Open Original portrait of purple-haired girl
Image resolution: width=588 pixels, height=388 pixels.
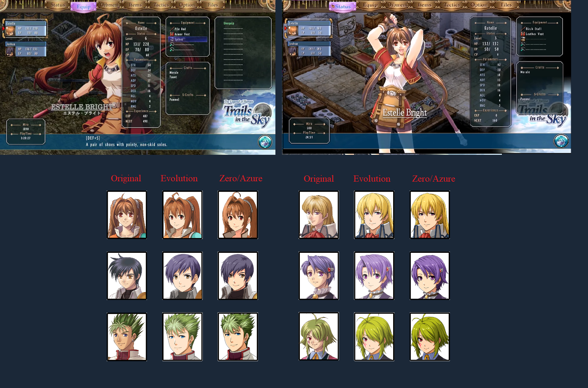click(319, 276)
